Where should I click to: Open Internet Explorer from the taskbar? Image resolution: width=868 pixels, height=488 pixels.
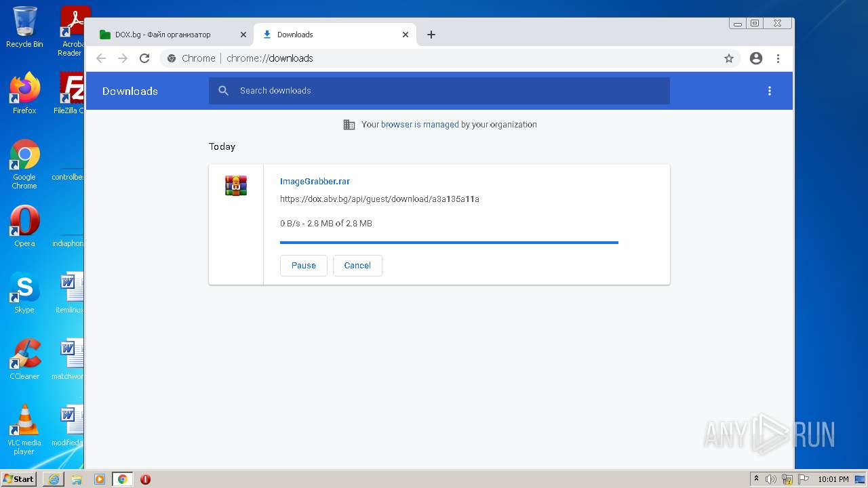(54, 479)
